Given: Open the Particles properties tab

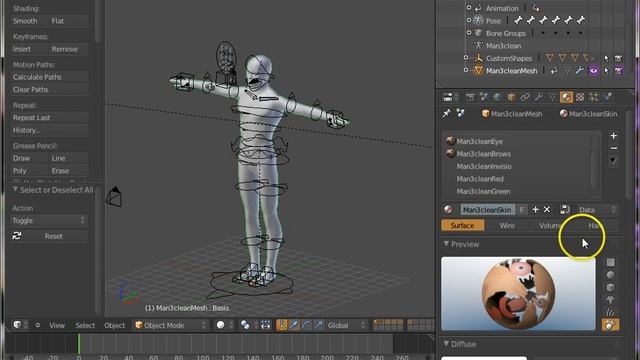Looking at the screenshot, I should (594, 97).
